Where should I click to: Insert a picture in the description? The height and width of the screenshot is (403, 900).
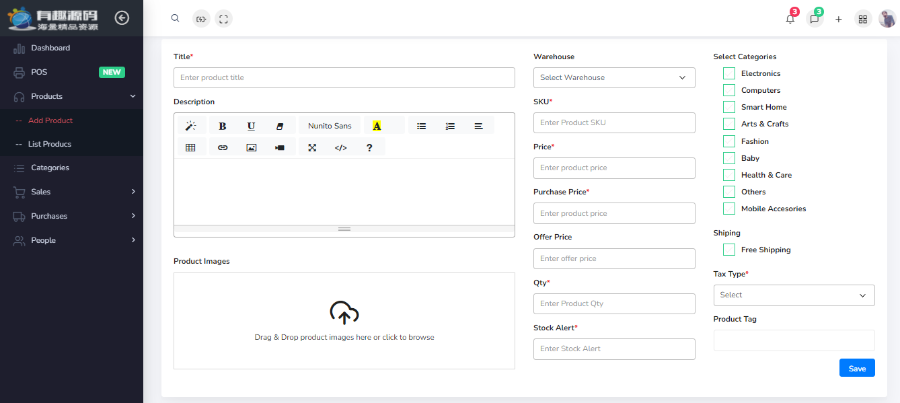tap(251, 147)
